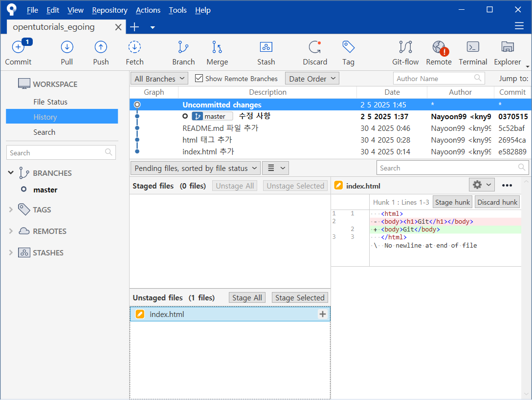The image size is (532, 400).
Task: Click the Author Name filter field
Action: coord(439,78)
